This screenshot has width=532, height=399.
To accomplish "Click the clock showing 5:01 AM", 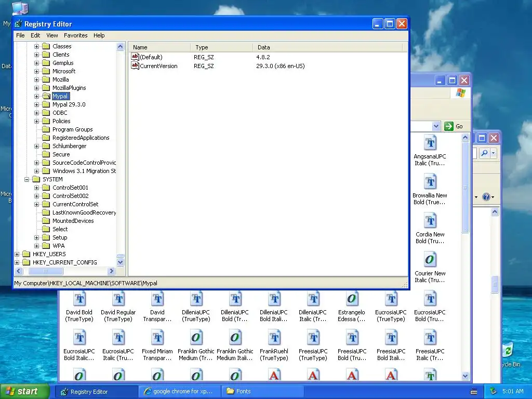I will pos(513,392).
